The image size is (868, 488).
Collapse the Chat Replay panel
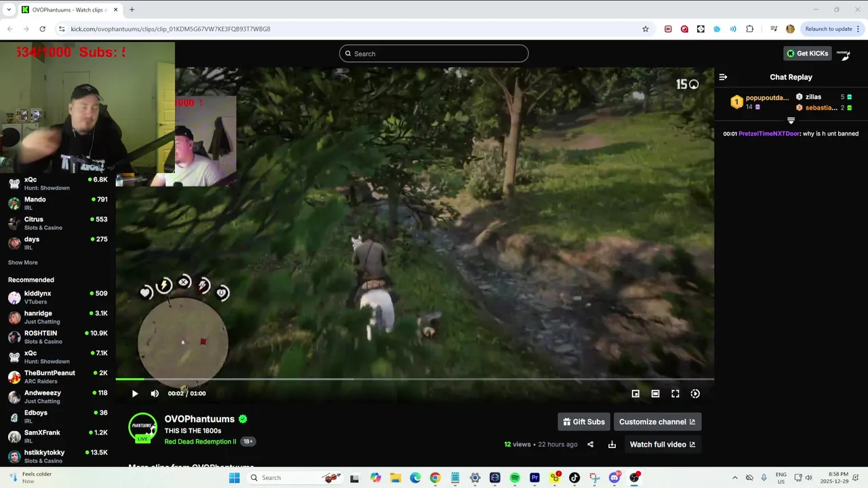click(x=723, y=77)
